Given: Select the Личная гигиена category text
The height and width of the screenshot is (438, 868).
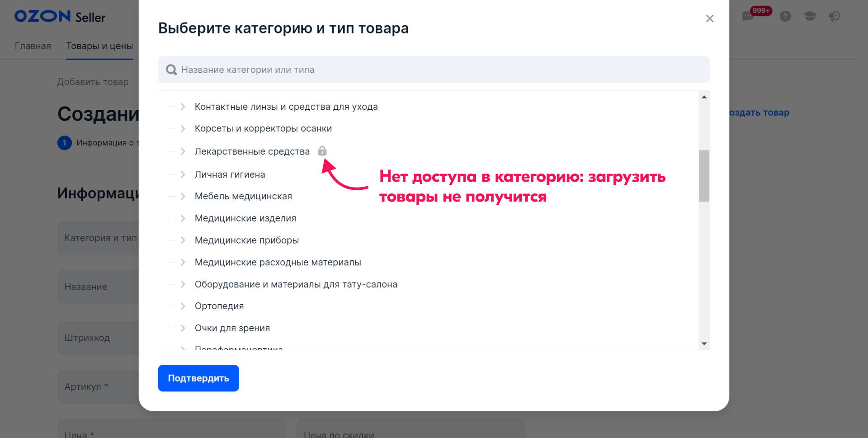Looking at the screenshot, I should [230, 174].
